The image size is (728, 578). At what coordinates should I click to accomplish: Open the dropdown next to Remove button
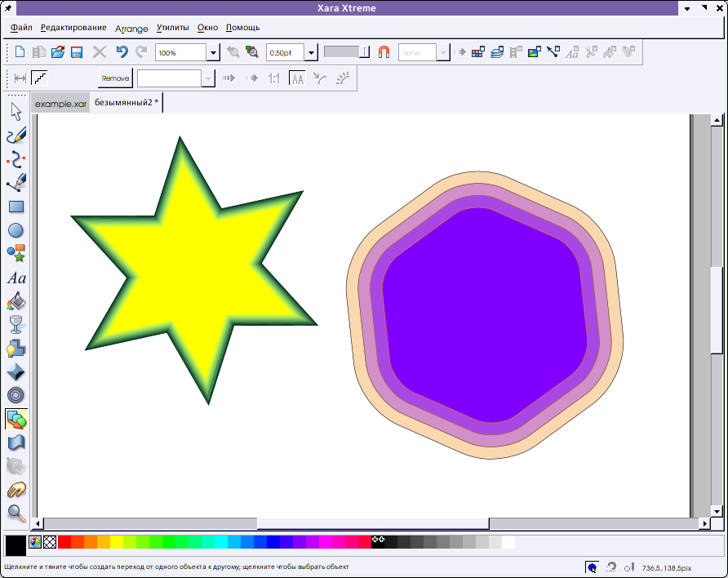click(208, 78)
